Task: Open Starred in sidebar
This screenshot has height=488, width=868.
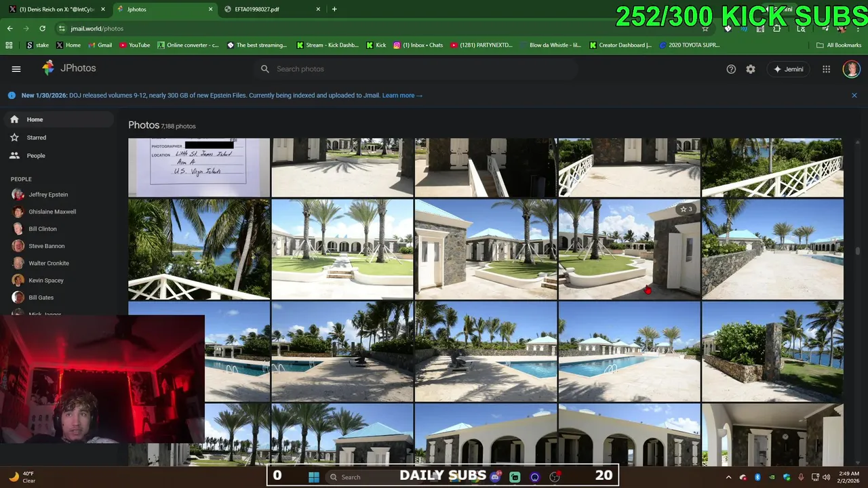Action: [58, 138]
